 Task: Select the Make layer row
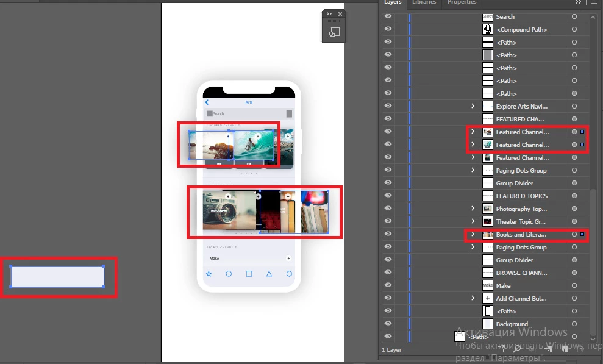pyautogui.click(x=485, y=285)
